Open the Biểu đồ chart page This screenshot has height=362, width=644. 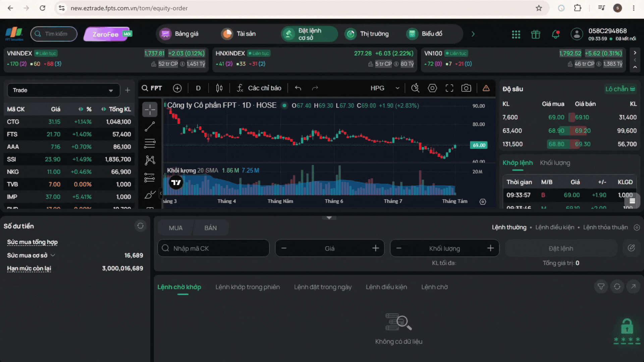tap(425, 34)
